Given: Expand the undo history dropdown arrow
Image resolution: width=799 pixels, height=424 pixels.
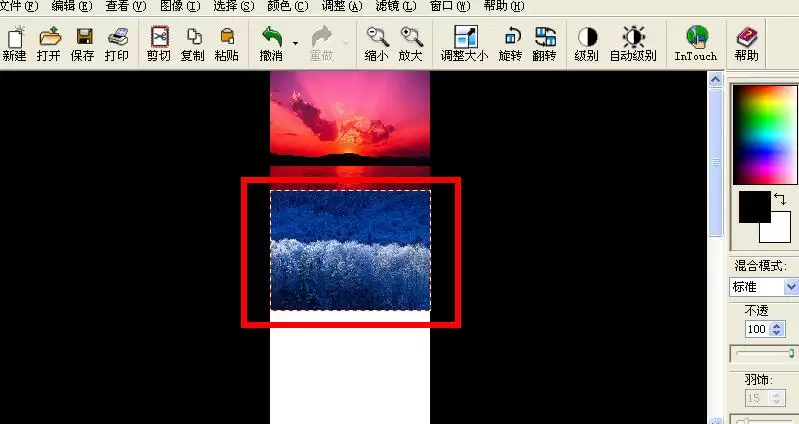Looking at the screenshot, I should pyautogui.click(x=295, y=43).
